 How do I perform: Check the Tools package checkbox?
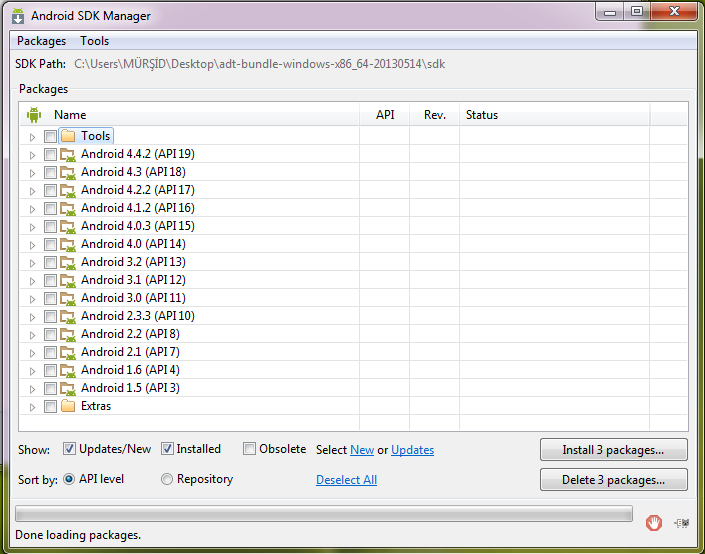pos(50,136)
